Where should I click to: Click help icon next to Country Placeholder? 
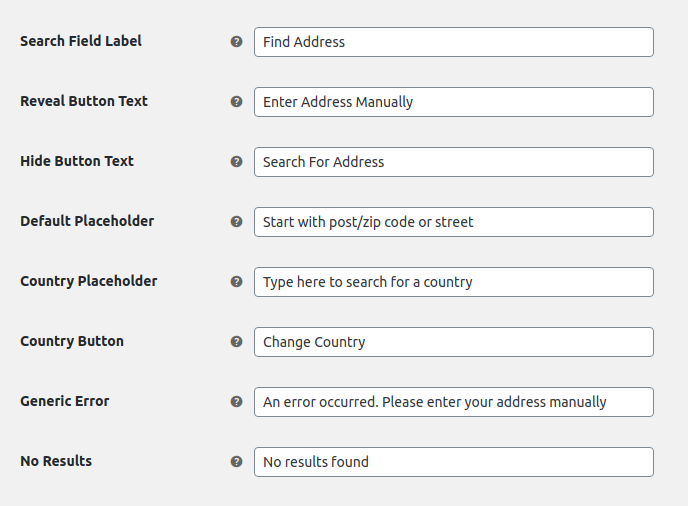pyautogui.click(x=236, y=282)
